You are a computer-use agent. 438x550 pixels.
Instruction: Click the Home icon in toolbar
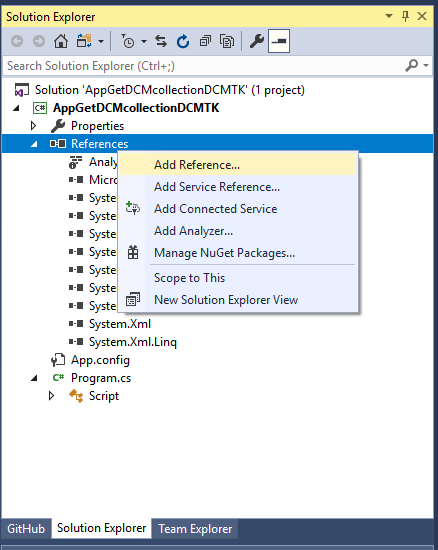pos(61,41)
